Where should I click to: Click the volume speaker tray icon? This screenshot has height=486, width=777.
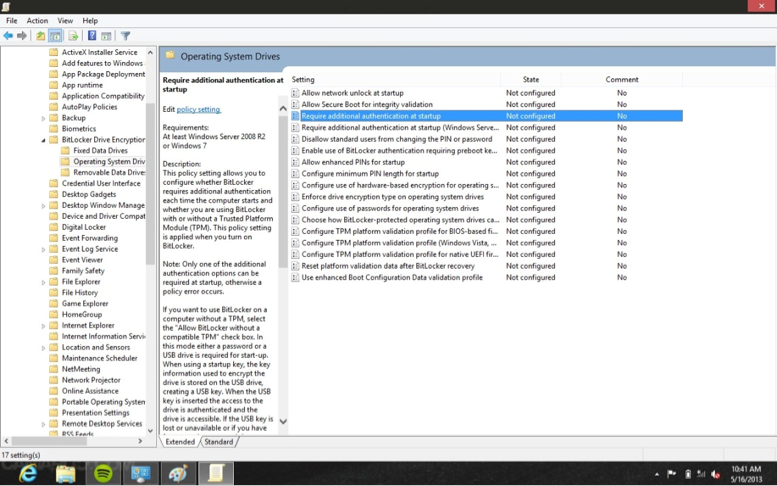715,474
